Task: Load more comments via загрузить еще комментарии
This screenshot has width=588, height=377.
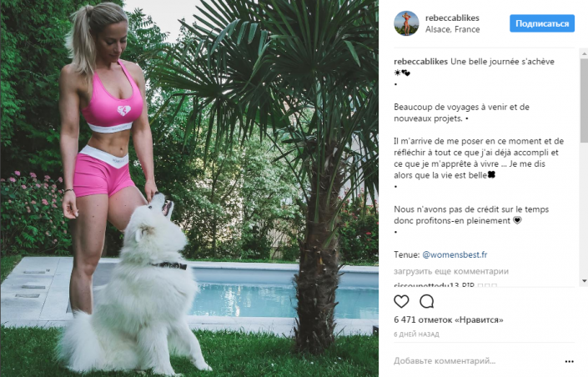Action: pos(451,271)
